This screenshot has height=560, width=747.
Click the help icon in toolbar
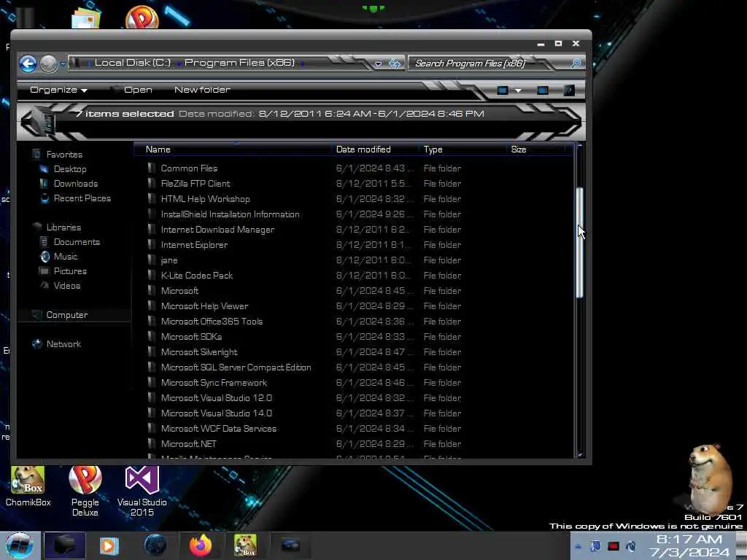pyautogui.click(x=569, y=90)
